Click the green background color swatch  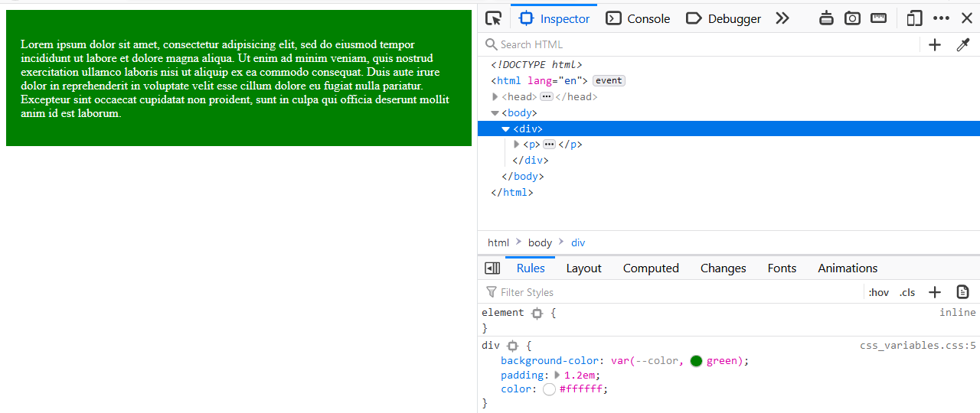(696, 361)
